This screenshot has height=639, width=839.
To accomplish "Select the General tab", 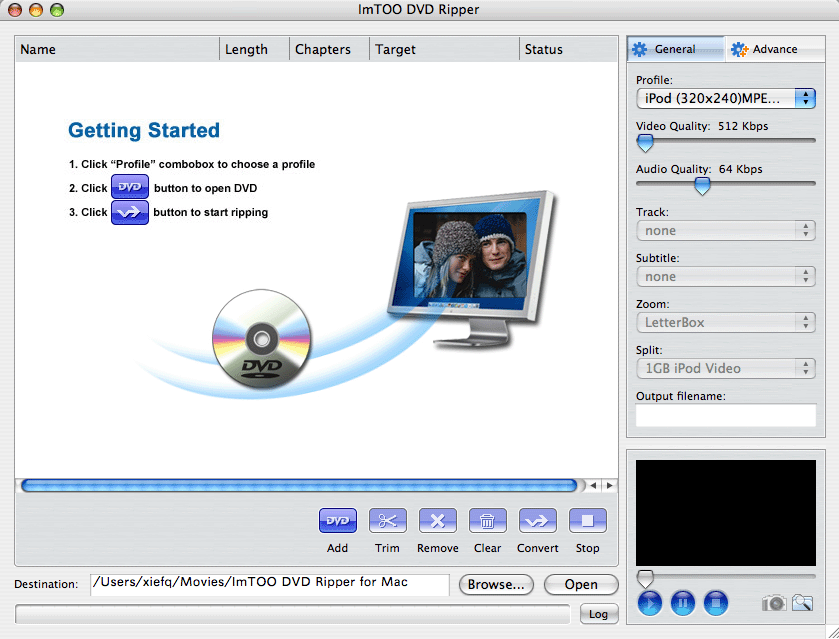I will pos(676,49).
